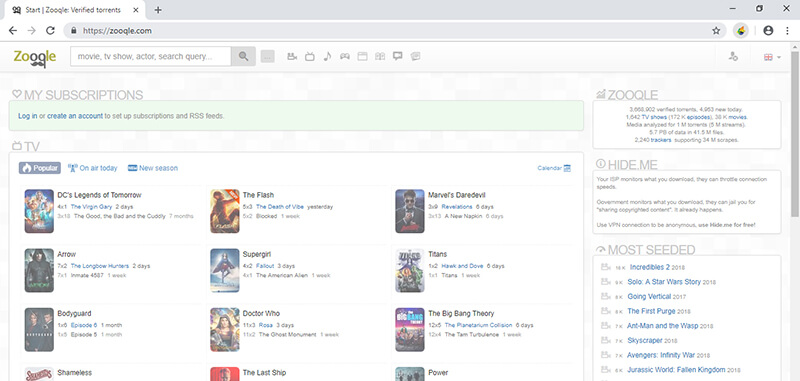This screenshot has height=381, width=800.
Task: Click the Zooqle logo
Action: (x=35, y=57)
